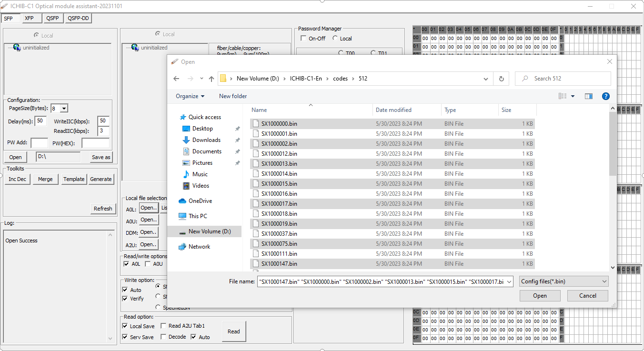Image resolution: width=644 pixels, height=351 pixels.
Task: Show the preview pane in the Open dialog
Action: click(x=588, y=96)
